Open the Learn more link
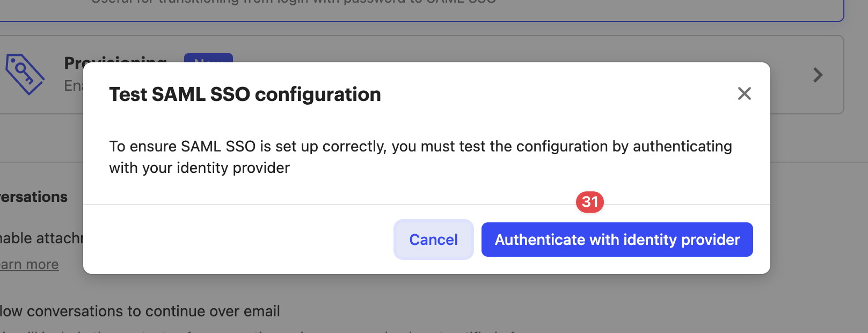 tap(30, 265)
